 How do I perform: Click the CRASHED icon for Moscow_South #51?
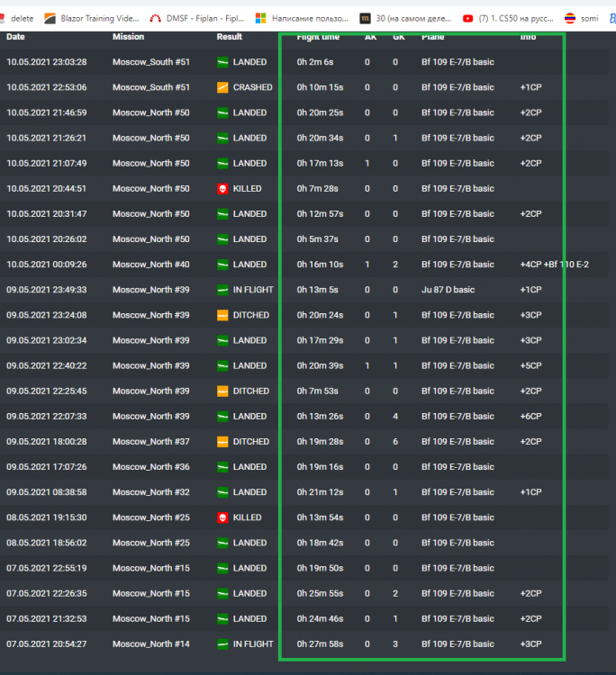tap(222, 87)
